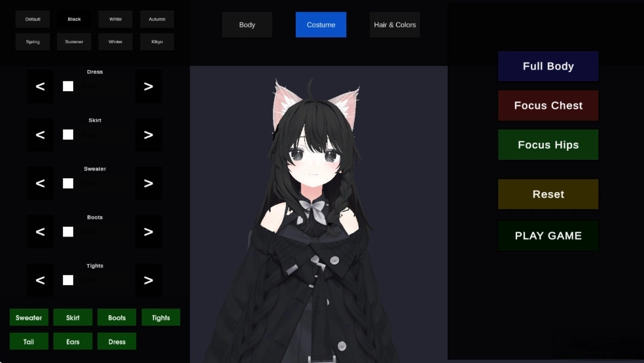This screenshot has width=644, height=363.
Task: Select the Autumn costume preset
Action: [x=157, y=19]
